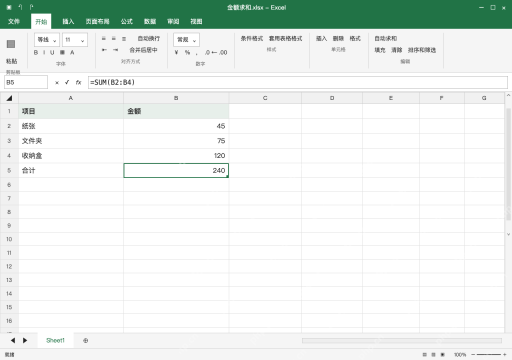Click the formula bar with =SUM(B2:B4)
Screen dimensions: 512x360
click(x=298, y=82)
